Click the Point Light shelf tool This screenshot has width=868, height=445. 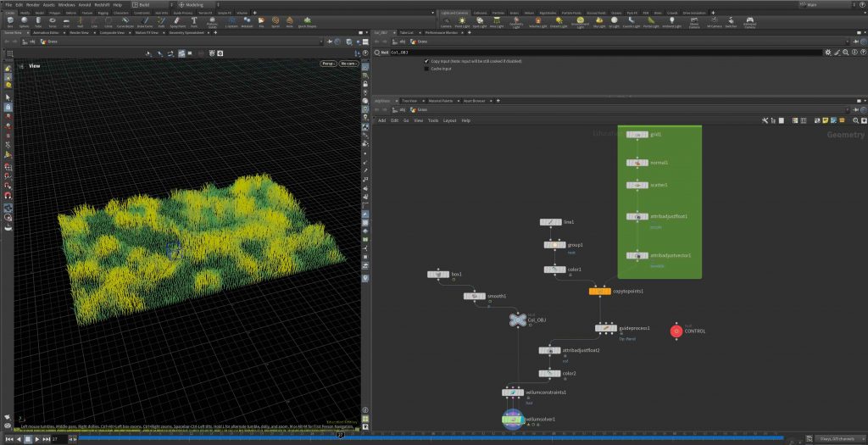460,21
